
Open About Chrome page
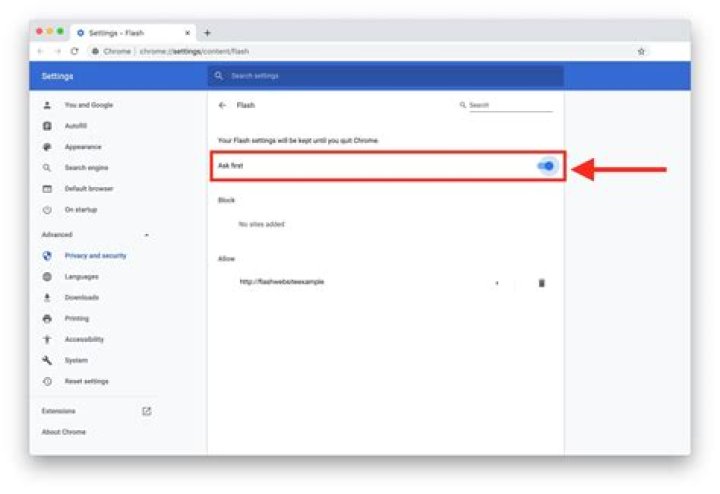click(63, 432)
